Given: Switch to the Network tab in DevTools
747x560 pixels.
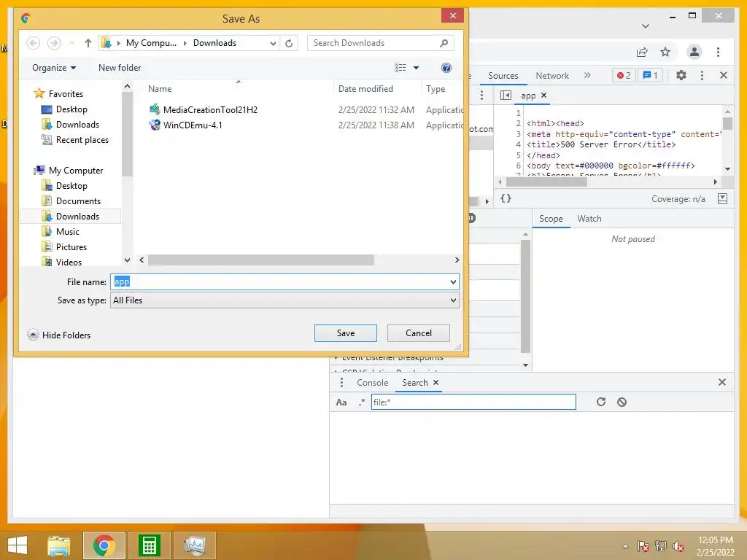Looking at the screenshot, I should [x=551, y=75].
